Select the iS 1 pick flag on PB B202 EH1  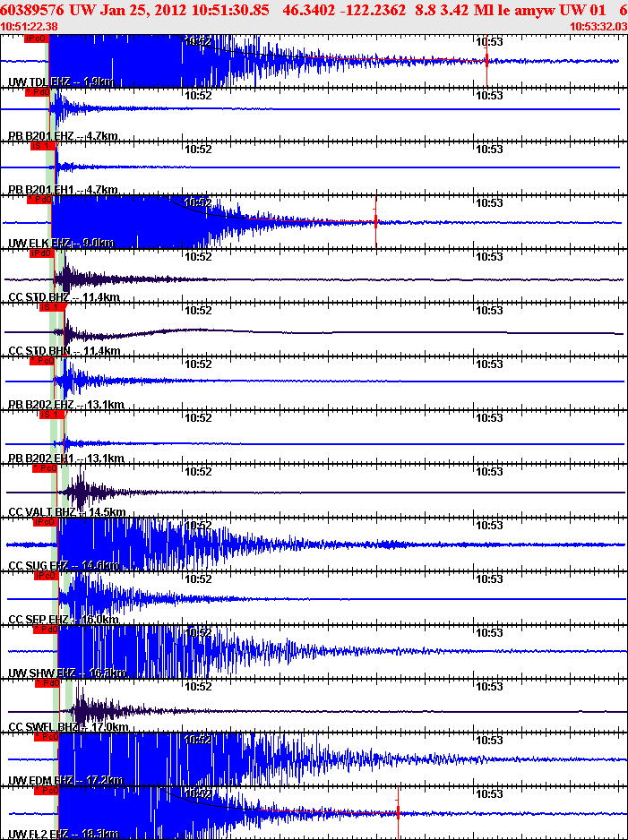point(53,414)
